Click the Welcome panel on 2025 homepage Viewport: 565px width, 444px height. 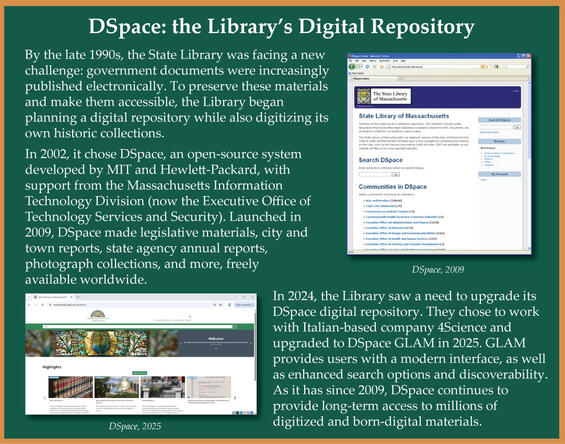pyautogui.click(x=216, y=343)
